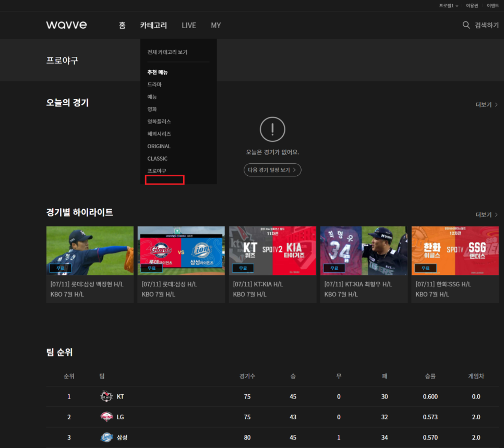The width and height of the screenshot is (504, 448).
Task: Click the 0.573 win rate cell
Action: (430, 417)
